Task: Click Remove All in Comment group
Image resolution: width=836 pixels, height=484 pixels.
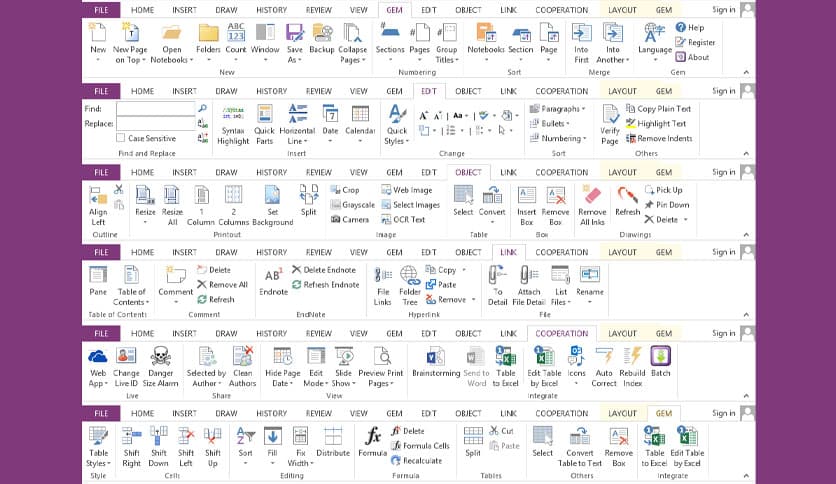Action: 222,285
